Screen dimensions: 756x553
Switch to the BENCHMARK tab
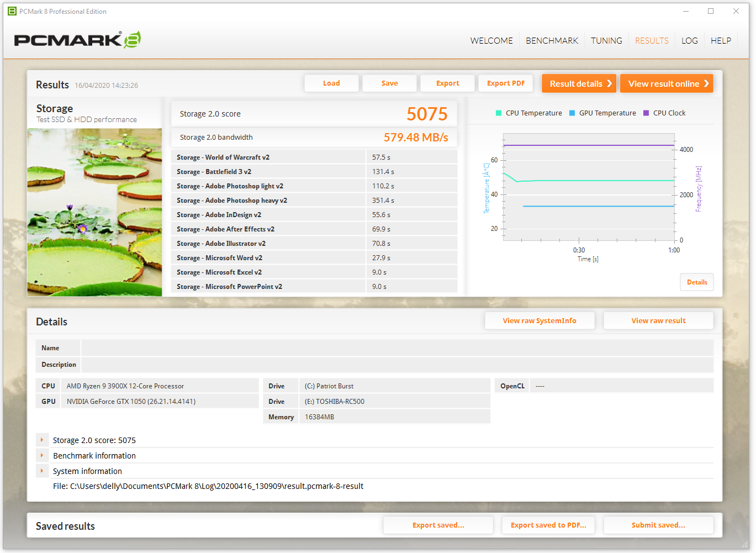coord(552,41)
